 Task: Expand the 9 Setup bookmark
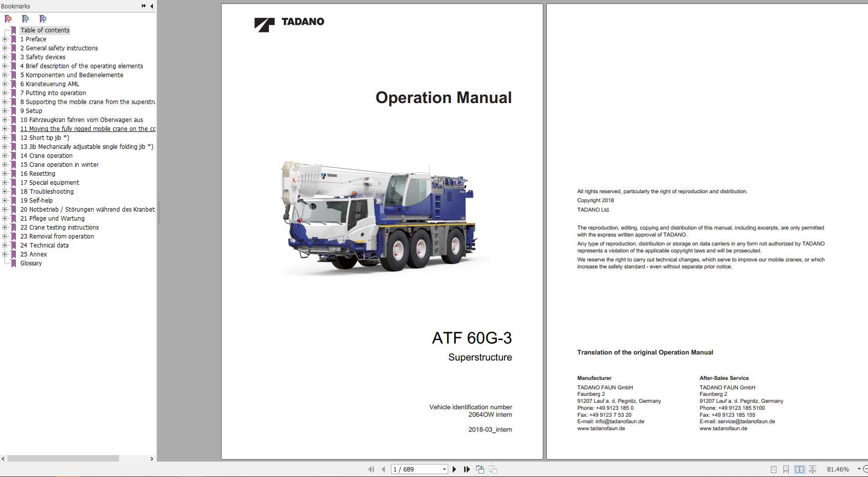pyautogui.click(x=5, y=111)
